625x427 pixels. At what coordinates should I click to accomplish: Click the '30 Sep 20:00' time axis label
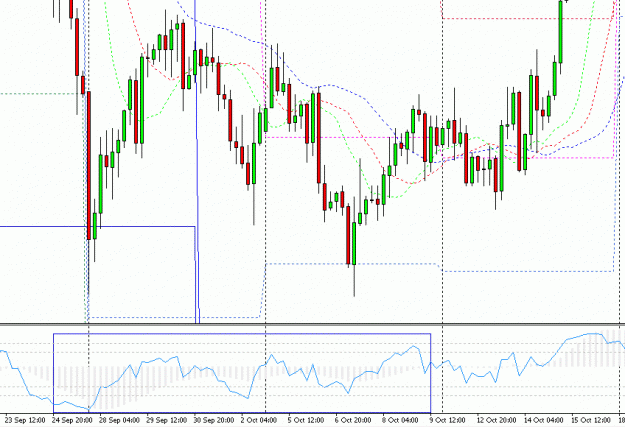(x=214, y=420)
